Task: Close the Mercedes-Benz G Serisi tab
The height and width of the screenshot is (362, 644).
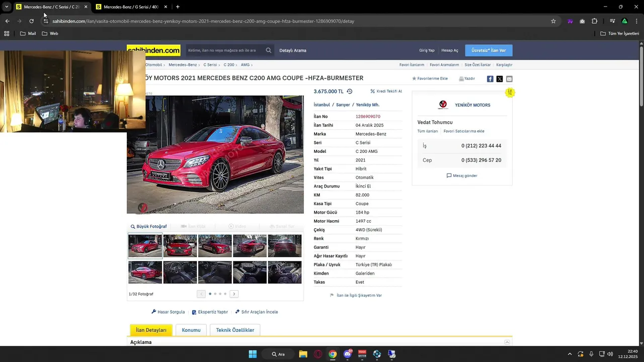Action: [166, 7]
